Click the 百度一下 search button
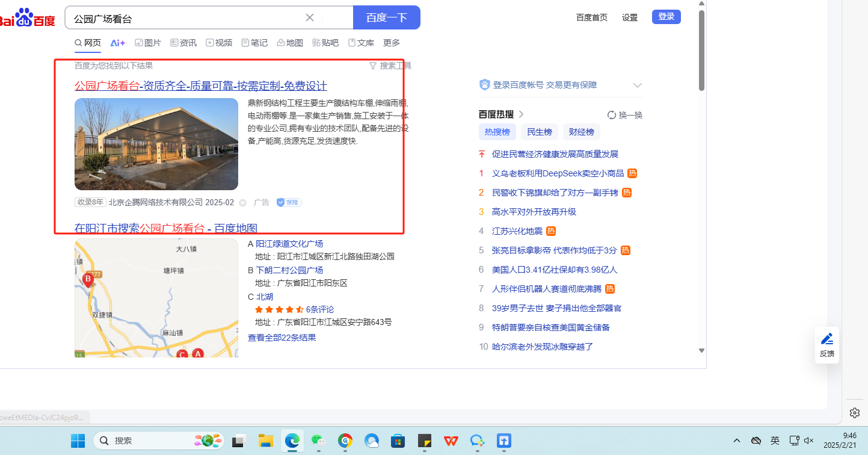Image resolution: width=868 pixels, height=455 pixels. point(387,17)
